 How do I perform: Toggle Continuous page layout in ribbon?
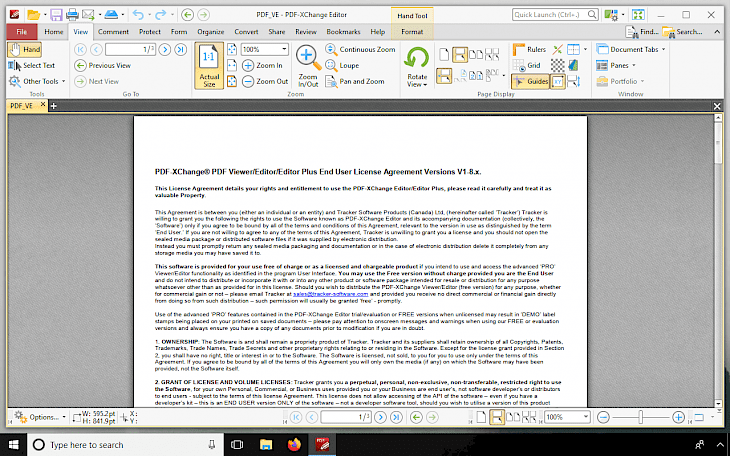point(460,54)
